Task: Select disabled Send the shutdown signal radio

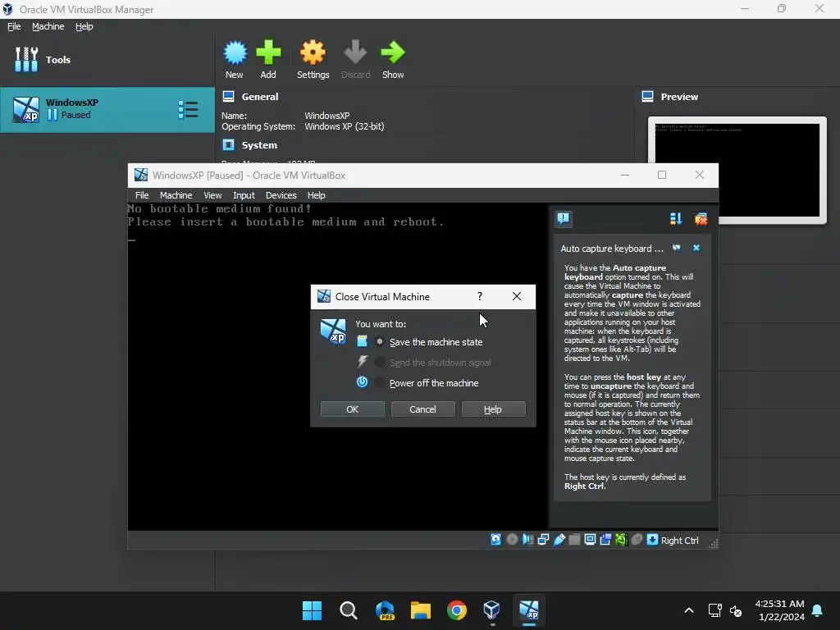Action: (x=380, y=362)
